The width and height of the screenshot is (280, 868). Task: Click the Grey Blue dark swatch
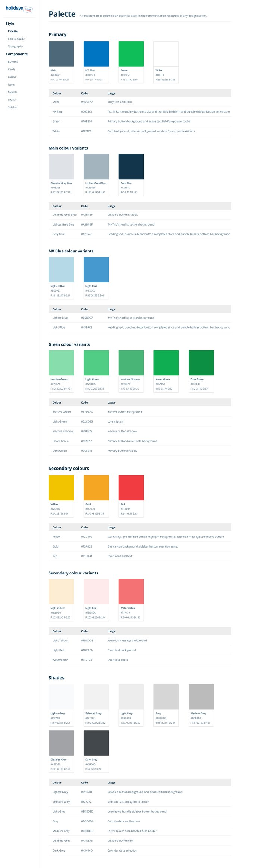pyautogui.click(x=131, y=166)
